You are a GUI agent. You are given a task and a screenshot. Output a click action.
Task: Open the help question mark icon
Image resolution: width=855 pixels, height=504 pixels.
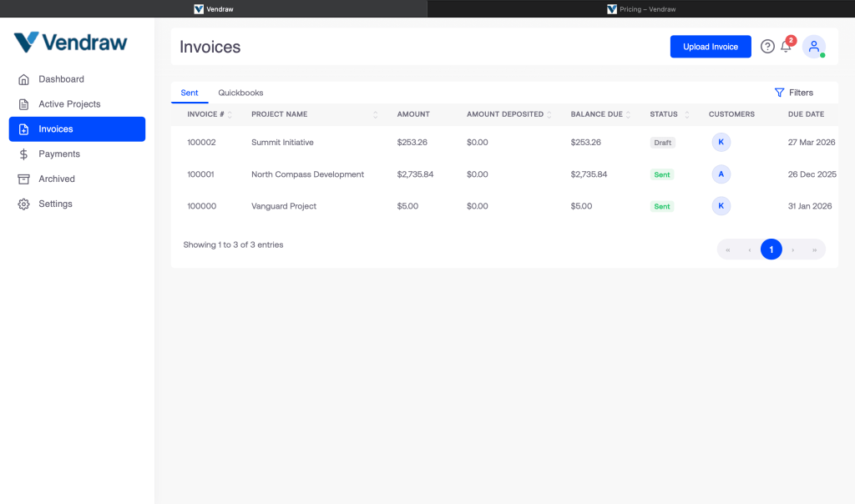coord(767,47)
